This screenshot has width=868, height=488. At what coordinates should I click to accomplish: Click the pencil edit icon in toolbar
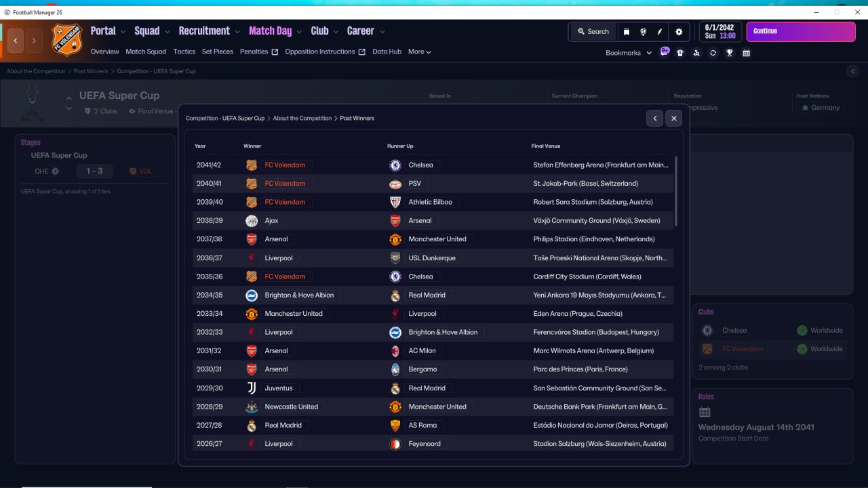point(660,32)
